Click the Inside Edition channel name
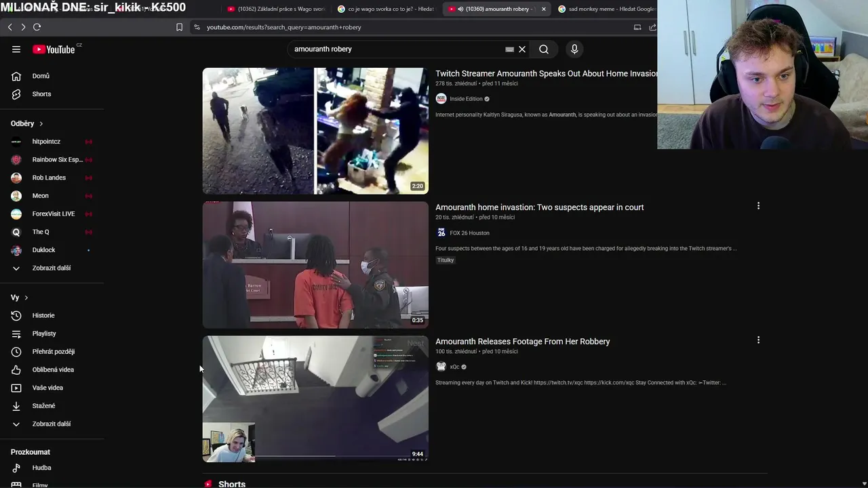Screen dimensions: 868x488 pyautogui.click(x=466, y=99)
